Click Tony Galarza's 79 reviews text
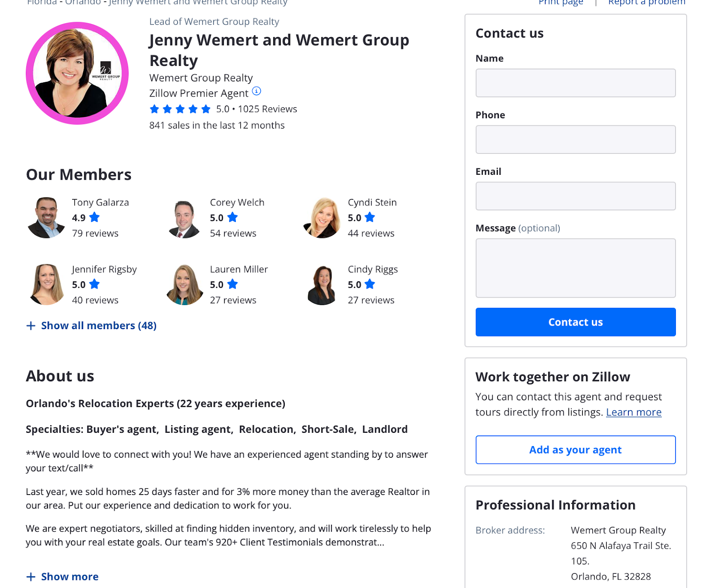The image size is (712, 588). tap(95, 233)
